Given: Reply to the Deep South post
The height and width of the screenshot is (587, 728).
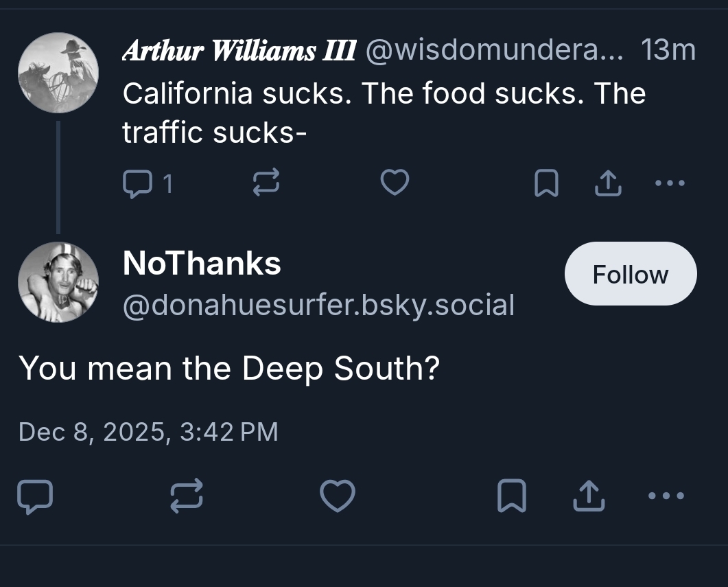Looking at the screenshot, I should pos(34,496).
